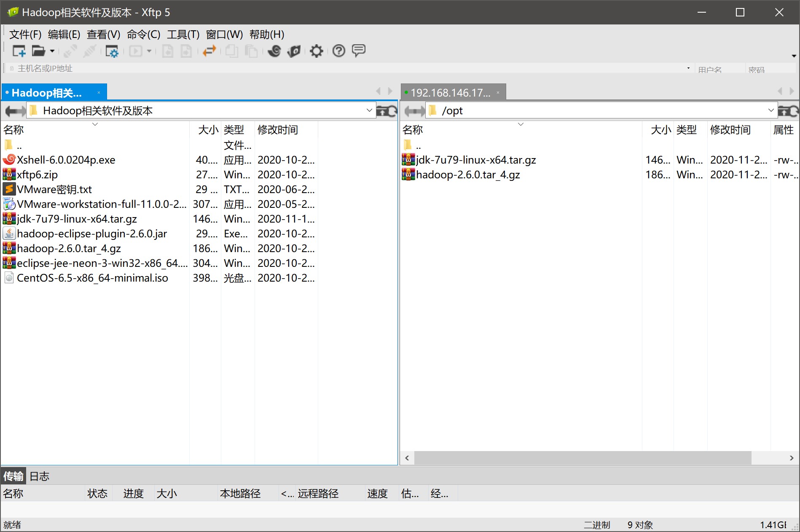Open the 文件(F) menu
Image resolution: width=800 pixels, height=532 pixels.
tap(25, 35)
